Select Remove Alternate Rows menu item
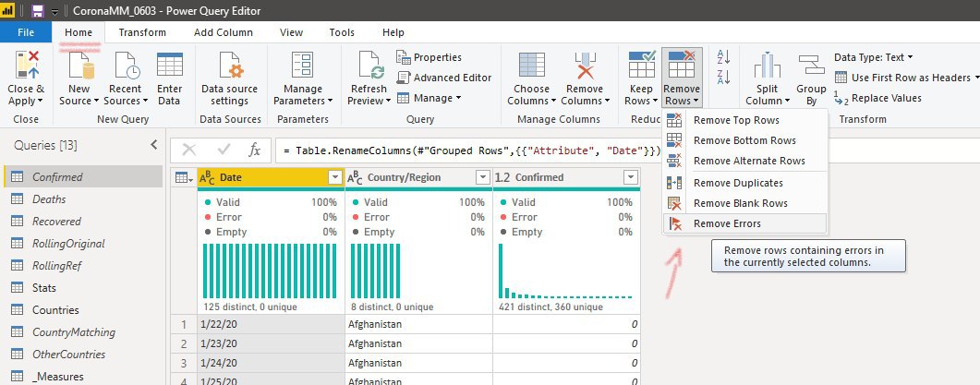Image resolution: width=980 pixels, height=385 pixels. 745,161
